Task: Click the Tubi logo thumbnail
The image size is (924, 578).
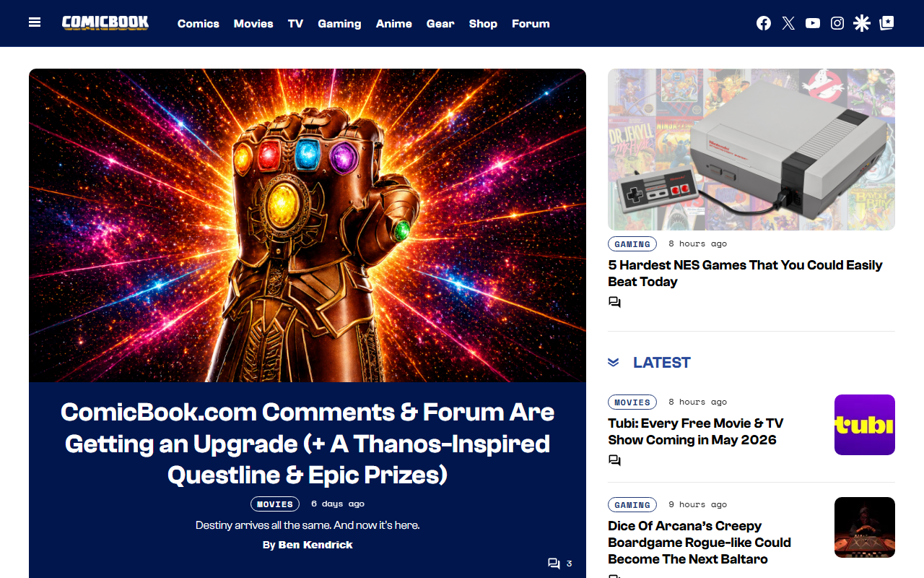Action: click(865, 425)
